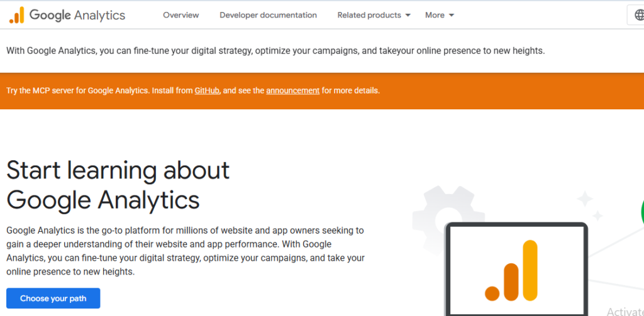
Task: Click the Google Analytics wordmark in header
Action: pos(77,15)
